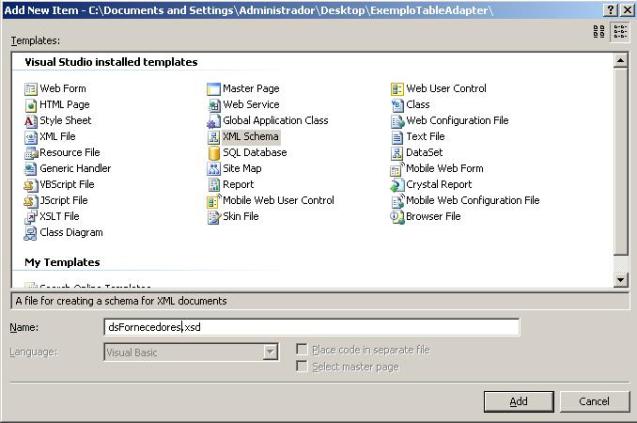The height and width of the screenshot is (423, 637).
Task: Click the templates list scrollbar thumb
Action: [x=620, y=162]
